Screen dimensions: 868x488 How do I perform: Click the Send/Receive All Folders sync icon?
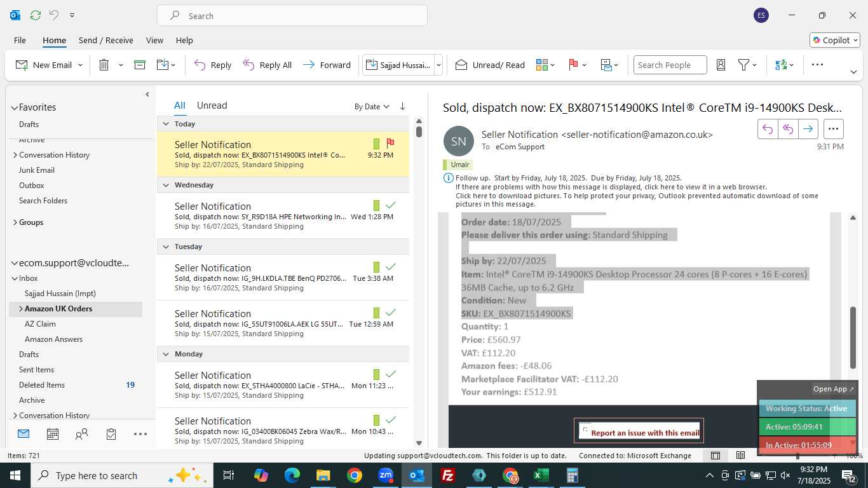(x=36, y=15)
